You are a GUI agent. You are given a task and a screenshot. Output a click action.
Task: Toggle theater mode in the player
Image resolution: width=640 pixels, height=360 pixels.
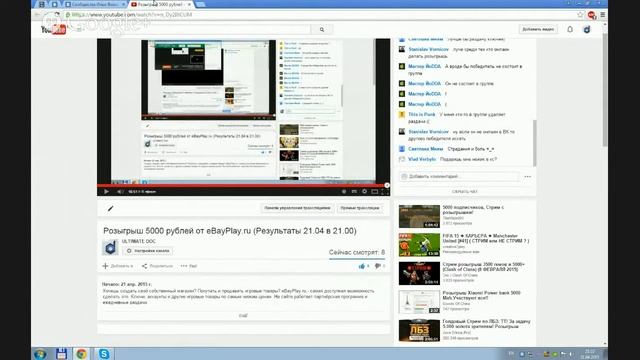[374, 191]
